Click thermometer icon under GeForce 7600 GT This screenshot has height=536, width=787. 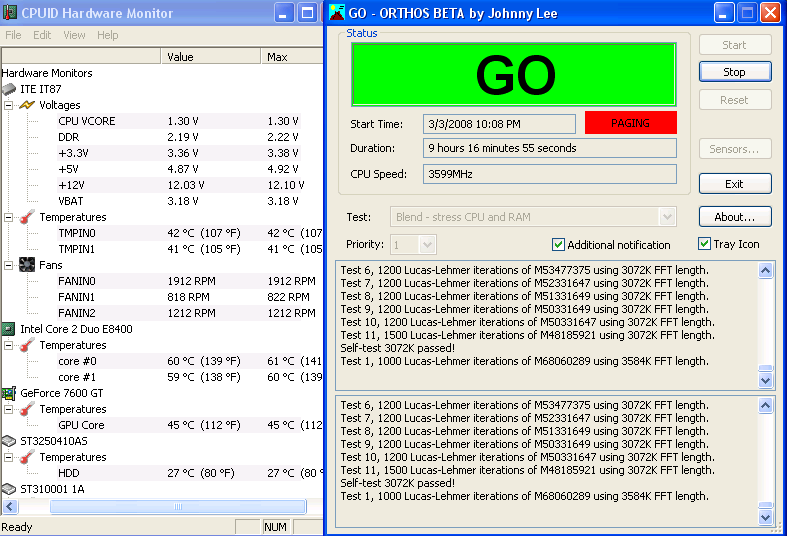(x=27, y=409)
